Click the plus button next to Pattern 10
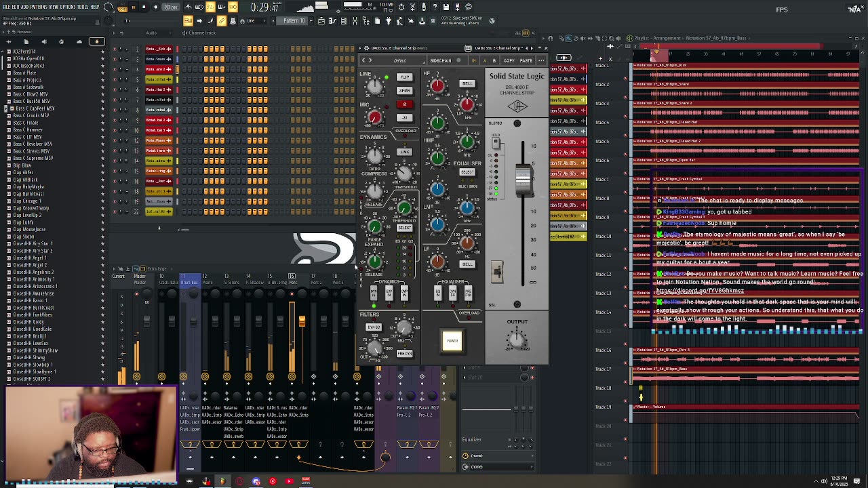868x488 pixels. [x=313, y=21]
